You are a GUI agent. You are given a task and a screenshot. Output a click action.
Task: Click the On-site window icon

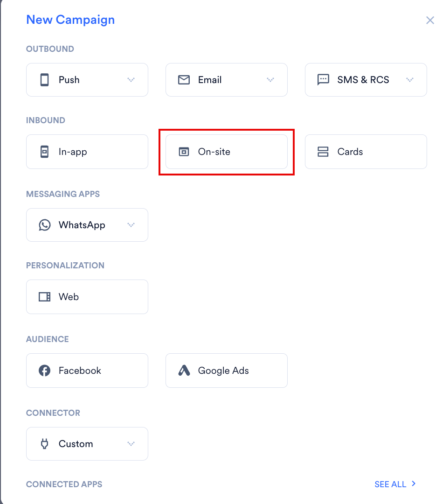click(184, 152)
